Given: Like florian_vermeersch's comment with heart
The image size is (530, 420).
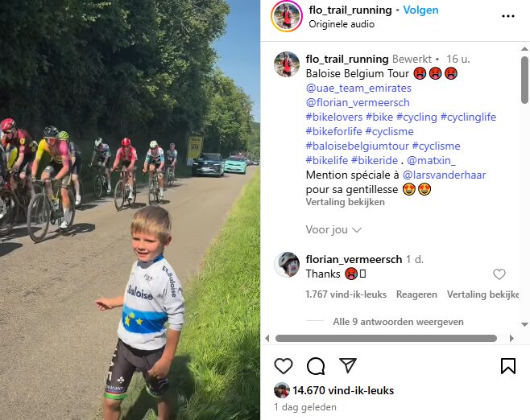Looking at the screenshot, I should click(499, 274).
